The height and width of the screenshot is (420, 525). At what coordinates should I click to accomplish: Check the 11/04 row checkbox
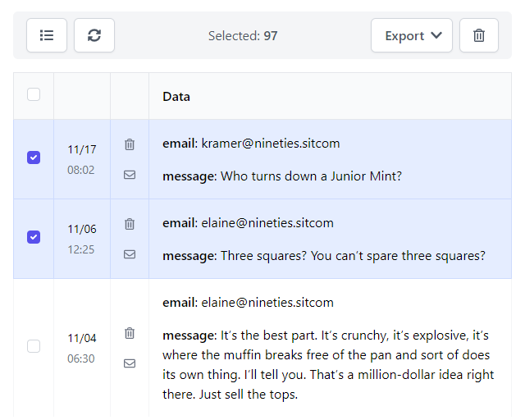(x=34, y=346)
